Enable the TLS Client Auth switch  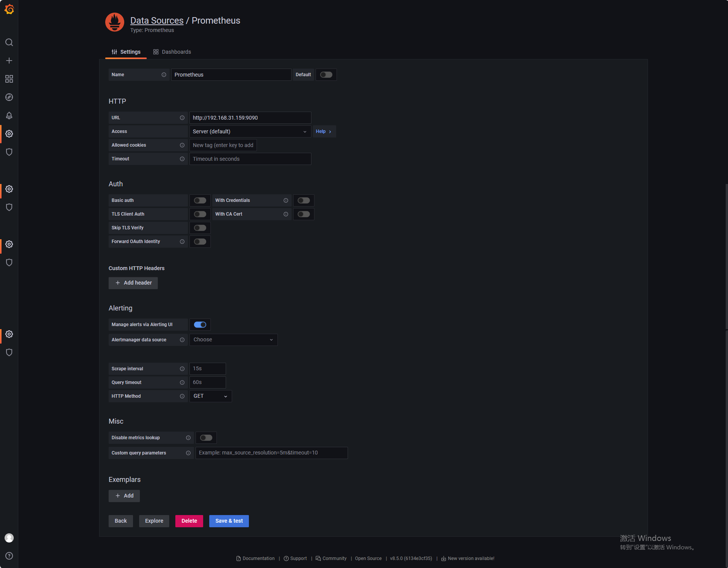[200, 214]
